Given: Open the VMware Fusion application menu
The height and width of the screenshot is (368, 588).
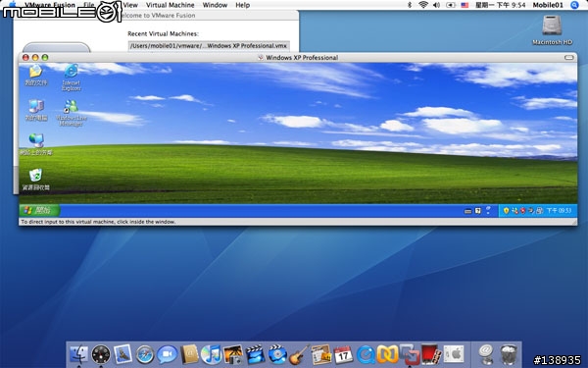Looking at the screenshot, I should point(50,5).
